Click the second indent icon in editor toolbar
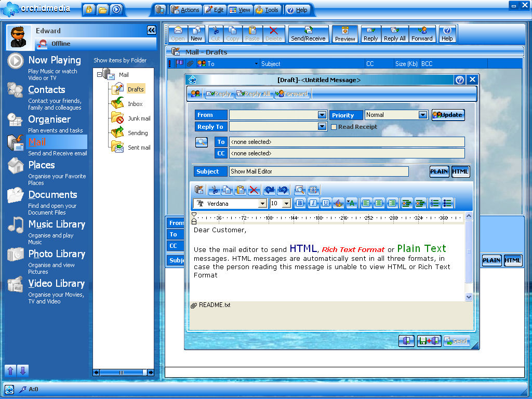 coord(420,203)
